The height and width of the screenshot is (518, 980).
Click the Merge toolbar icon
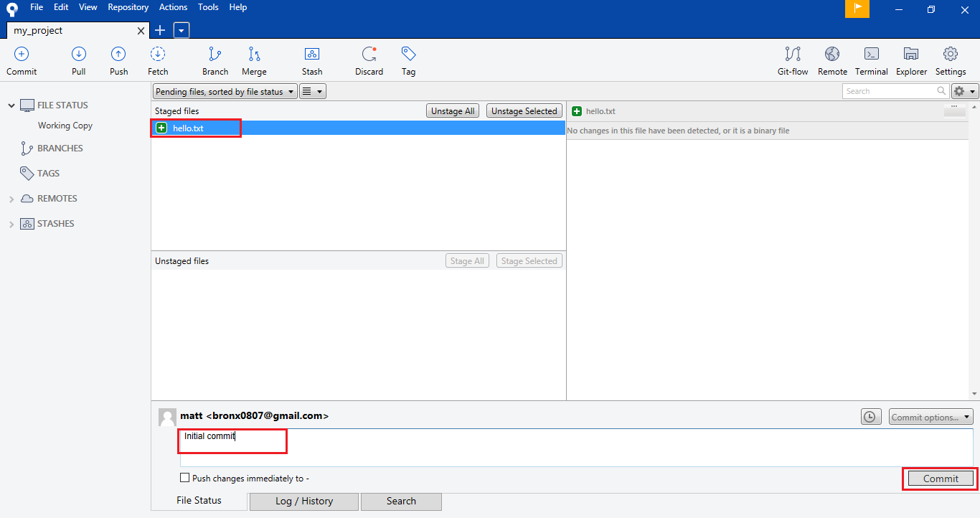(254, 55)
